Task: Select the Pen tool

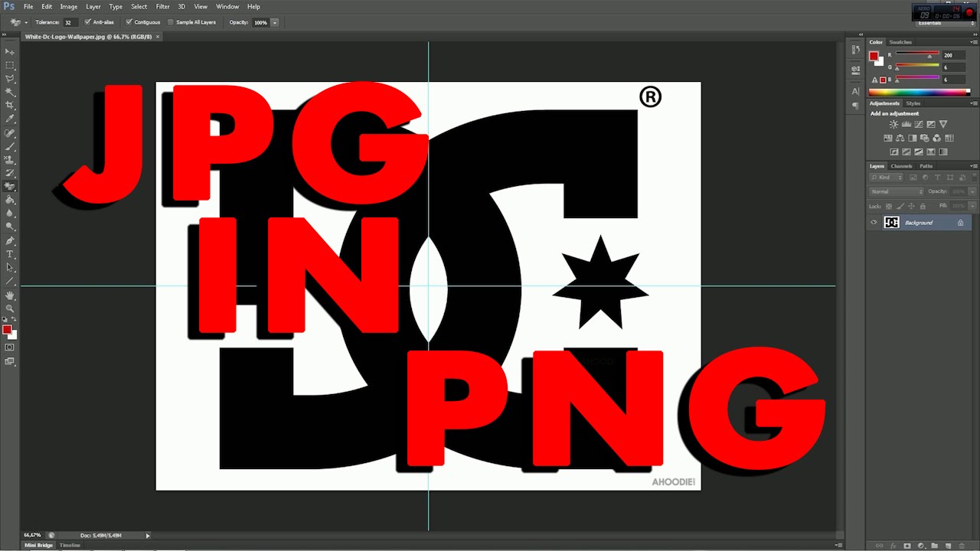Action: pyautogui.click(x=10, y=240)
